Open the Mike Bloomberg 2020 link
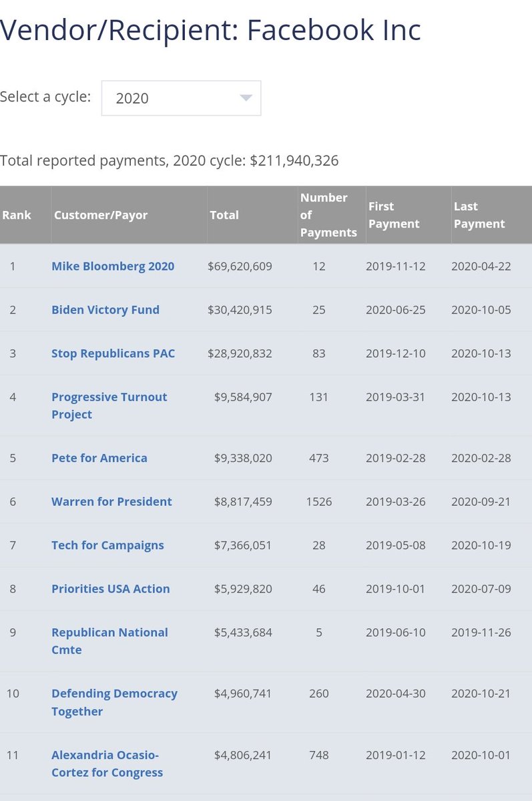 click(113, 266)
